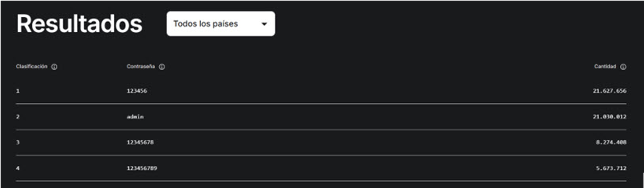
Task: Click the count 21.030.012
Action: point(609,117)
